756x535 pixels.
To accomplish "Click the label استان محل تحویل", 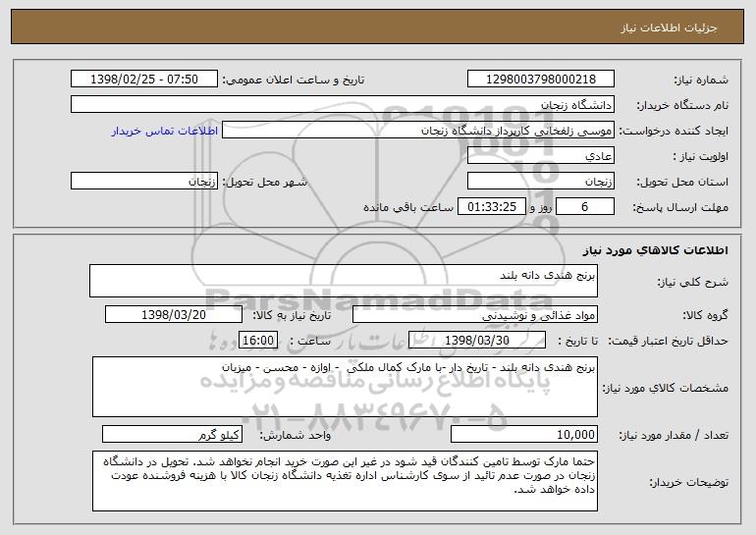I will 682,183.
